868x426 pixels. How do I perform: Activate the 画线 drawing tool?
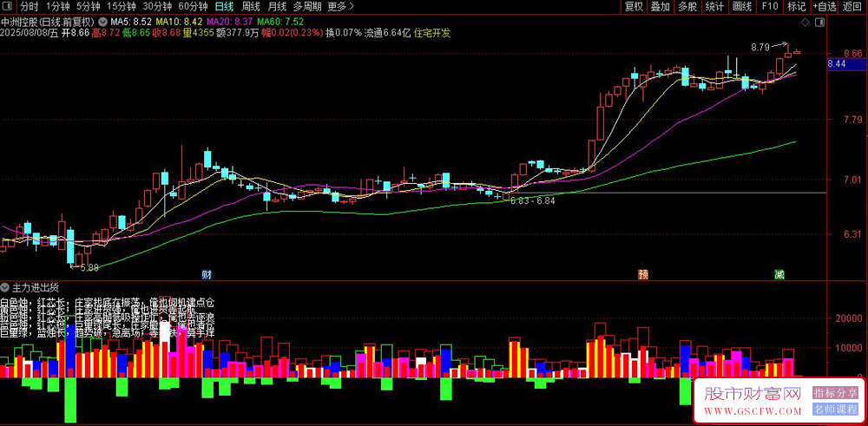tap(742, 7)
